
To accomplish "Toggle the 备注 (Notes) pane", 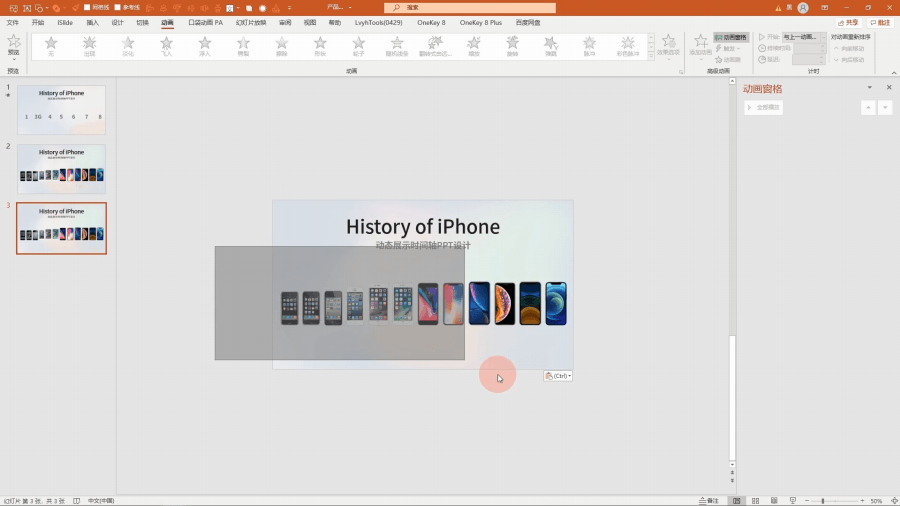I will click(709, 501).
